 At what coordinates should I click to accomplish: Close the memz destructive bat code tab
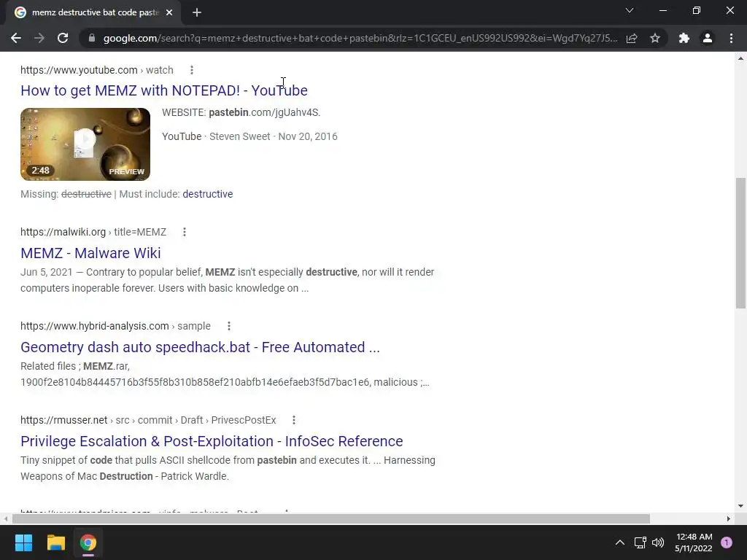click(x=169, y=12)
